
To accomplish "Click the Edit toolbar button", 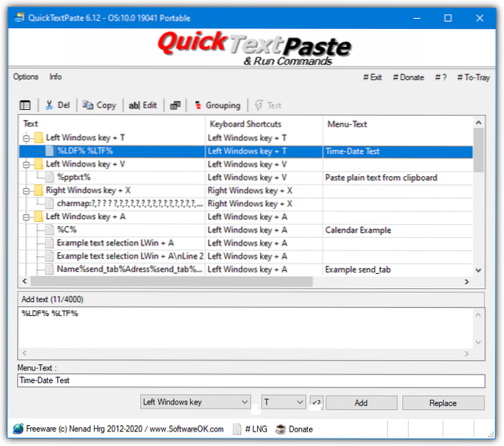I will click(142, 105).
